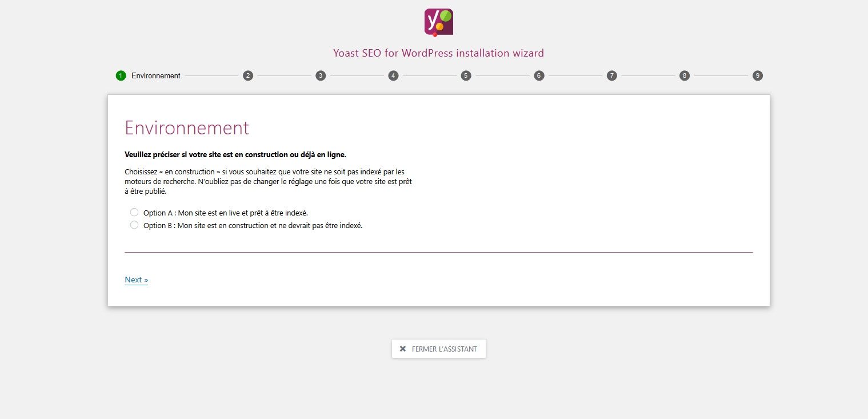Click the Yoast SEO installation wizard title
Screen dimensions: 868x419
point(439,53)
